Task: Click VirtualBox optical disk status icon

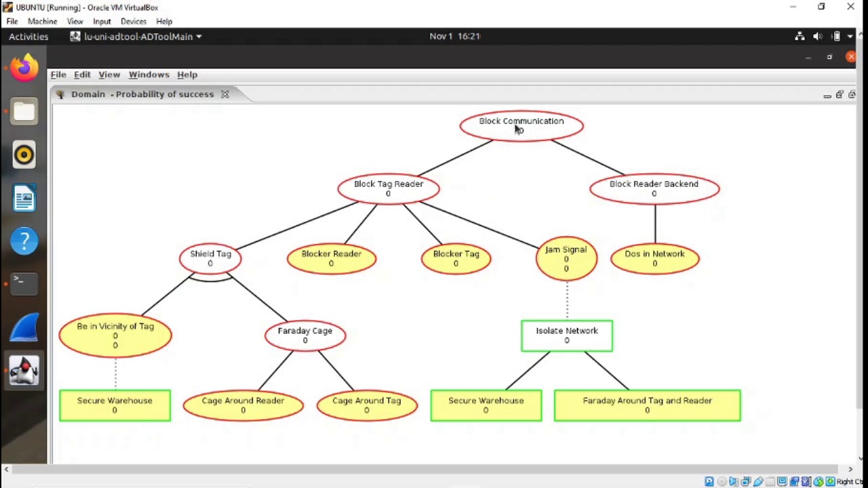Action: [722, 481]
